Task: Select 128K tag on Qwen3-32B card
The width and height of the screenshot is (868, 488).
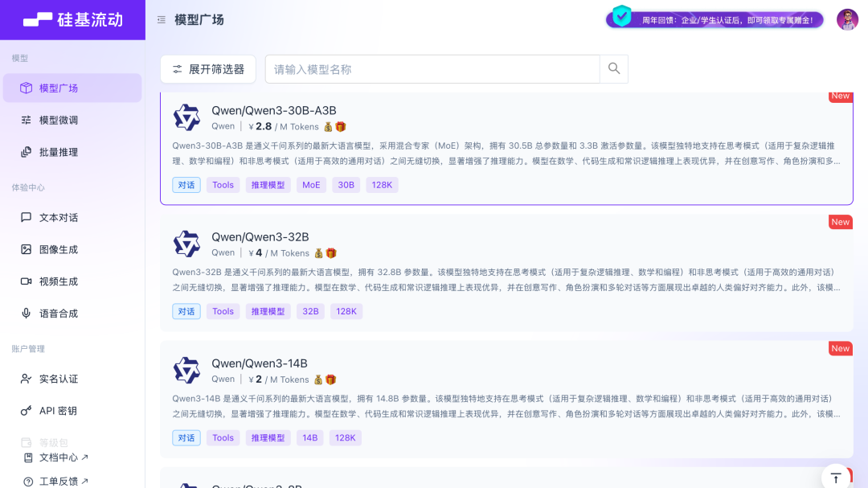Action: (x=346, y=311)
